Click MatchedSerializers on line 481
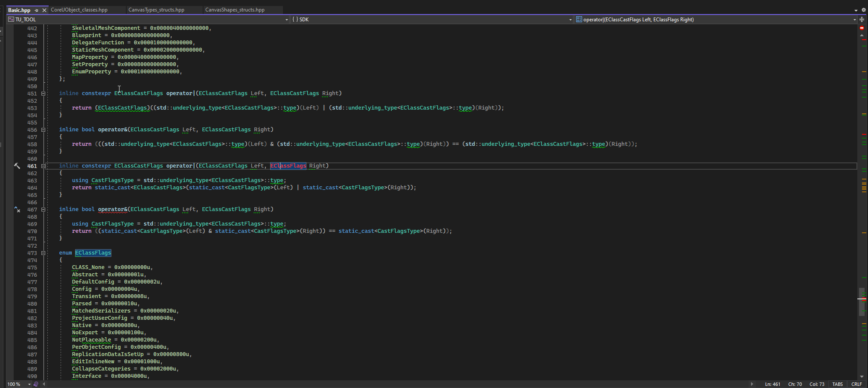Screen dimensions: 868x388 pyautogui.click(x=101, y=311)
